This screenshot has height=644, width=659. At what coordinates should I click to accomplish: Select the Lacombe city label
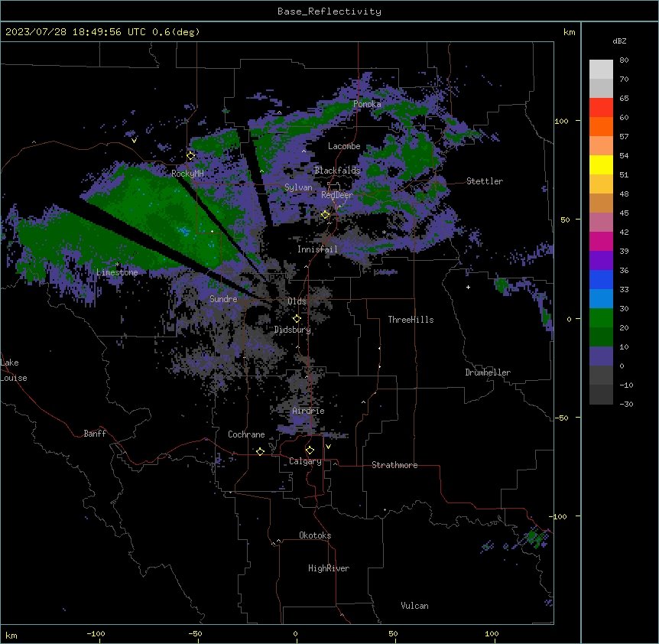pos(344,146)
